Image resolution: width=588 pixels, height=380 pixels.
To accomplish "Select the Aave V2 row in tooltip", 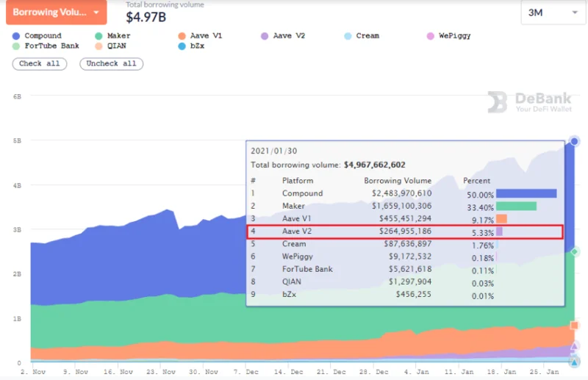I will [405, 232].
